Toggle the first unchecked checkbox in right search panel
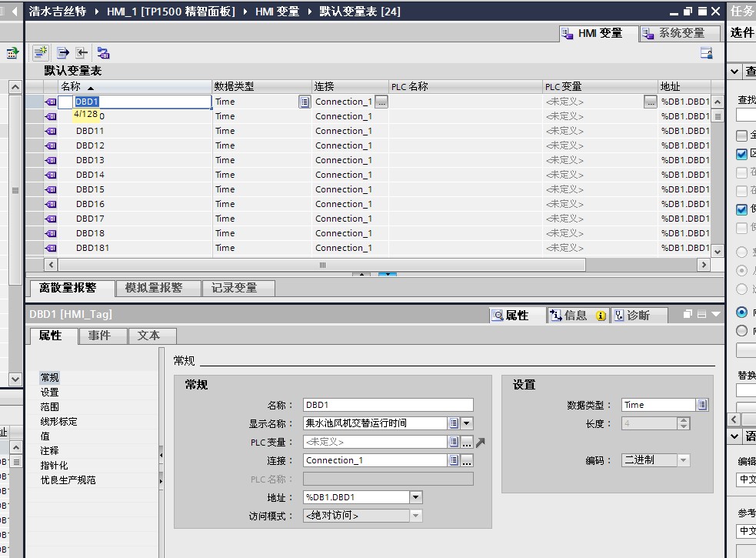The height and width of the screenshot is (558, 756). point(741,135)
